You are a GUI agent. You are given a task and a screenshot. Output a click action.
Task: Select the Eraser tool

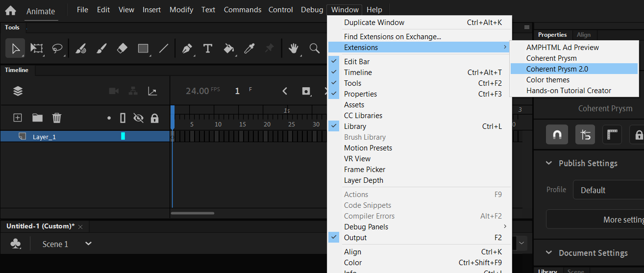tap(122, 48)
